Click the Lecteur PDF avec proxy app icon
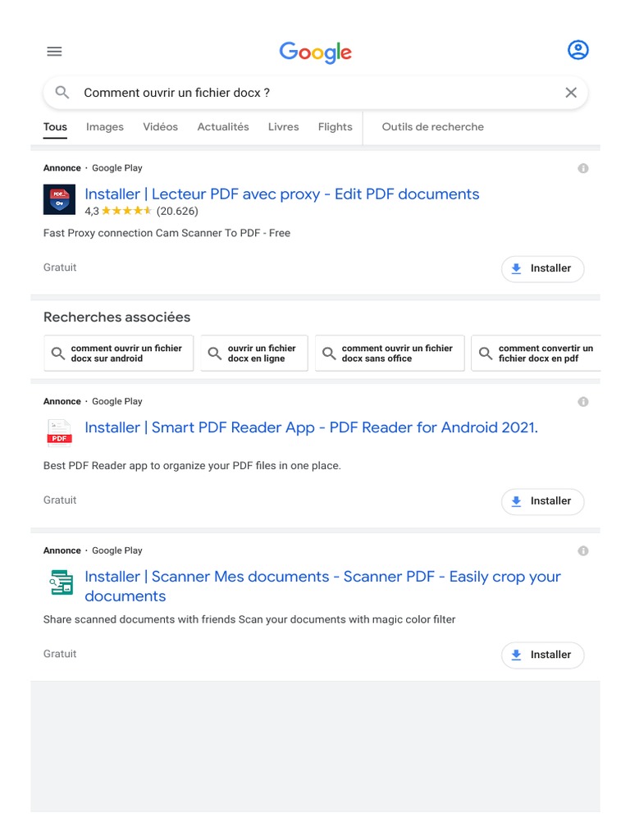The height and width of the screenshot is (840, 630). [59, 200]
